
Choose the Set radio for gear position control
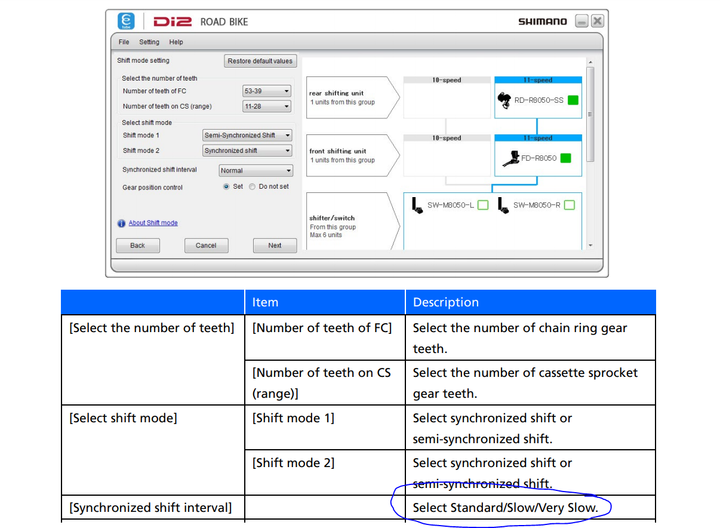tap(226, 186)
